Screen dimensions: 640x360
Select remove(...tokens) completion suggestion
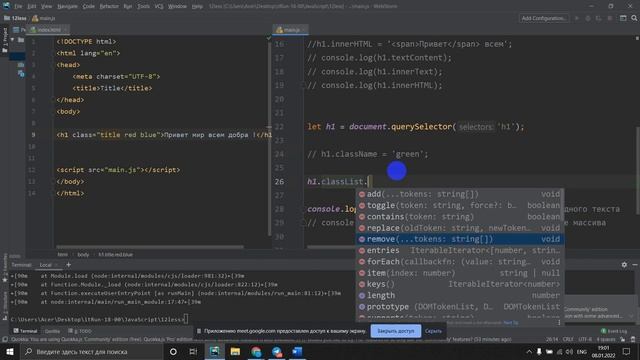(460, 239)
